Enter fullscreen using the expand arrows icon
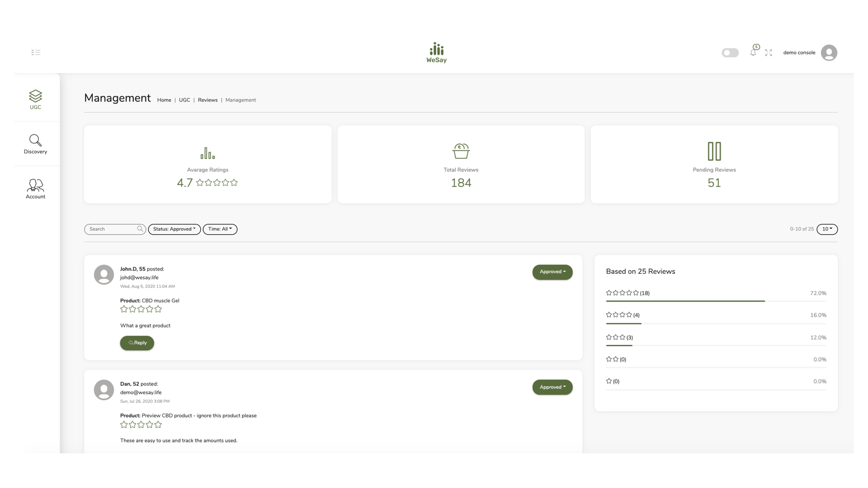The image size is (868, 488). [x=769, y=53]
